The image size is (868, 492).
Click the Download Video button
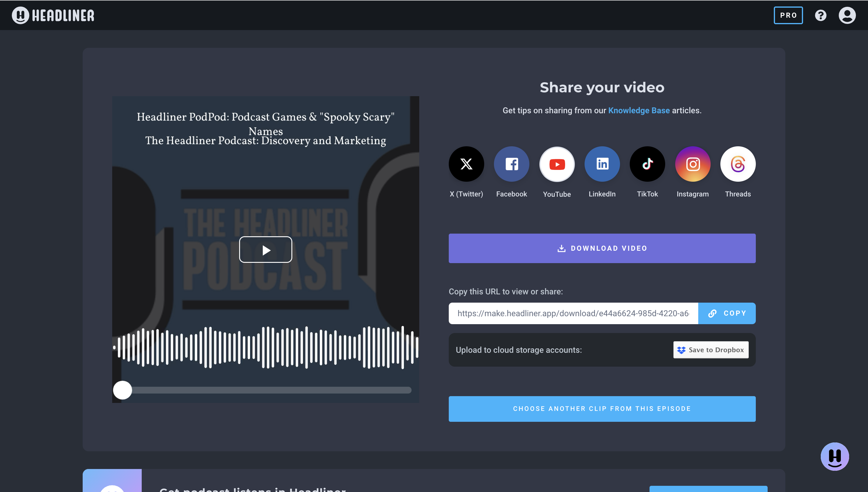pyautogui.click(x=602, y=248)
